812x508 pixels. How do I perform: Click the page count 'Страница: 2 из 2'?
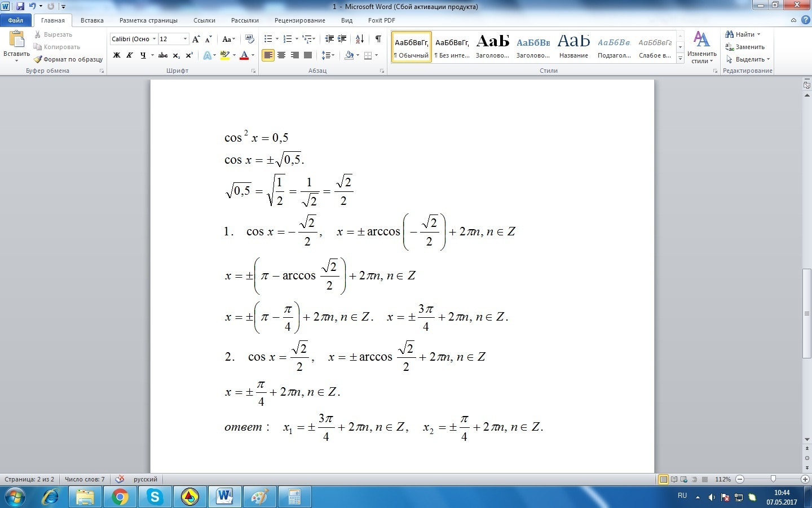coord(29,479)
